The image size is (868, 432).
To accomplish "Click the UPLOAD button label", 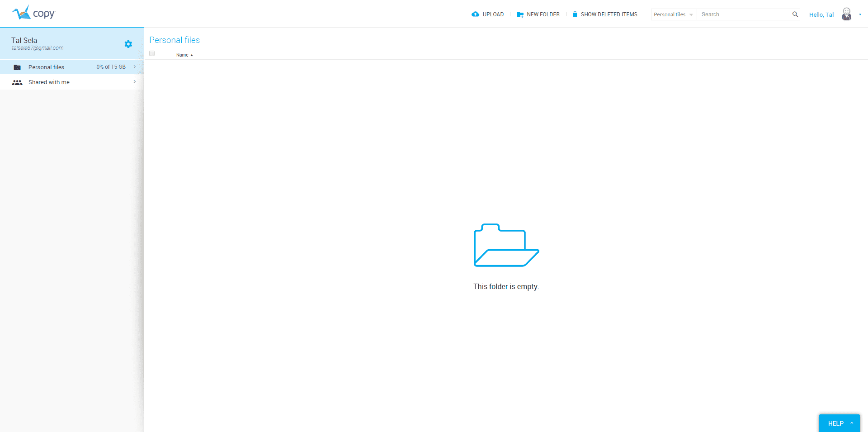I will click(x=493, y=14).
